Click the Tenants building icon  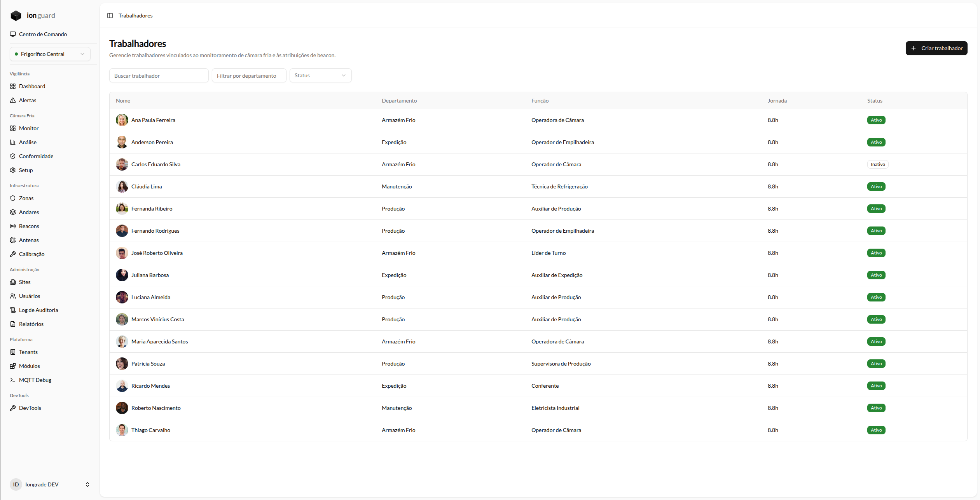(x=13, y=352)
